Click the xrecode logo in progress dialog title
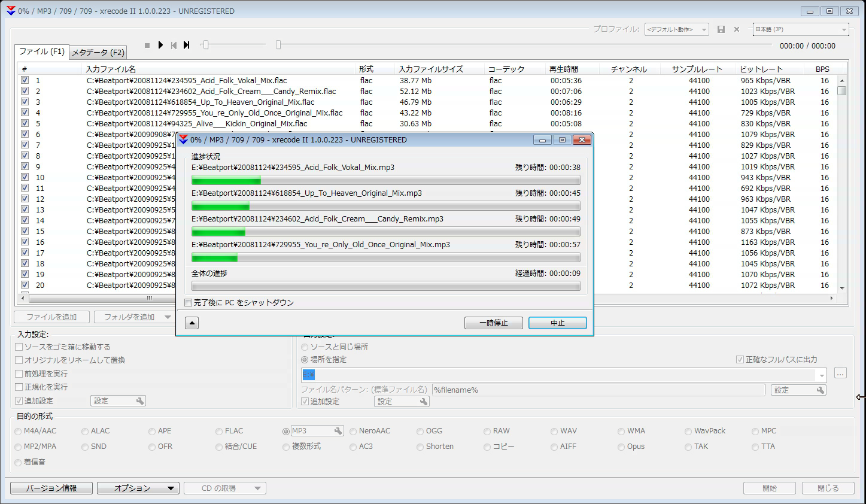The width and height of the screenshot is (866, 504). [184, 139]
